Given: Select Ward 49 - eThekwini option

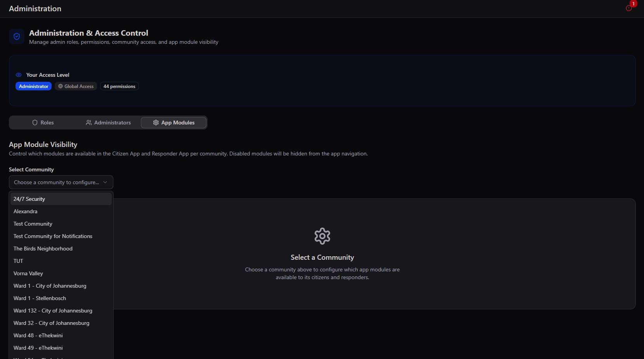Looking at the screenshot, I should (61, 348).
